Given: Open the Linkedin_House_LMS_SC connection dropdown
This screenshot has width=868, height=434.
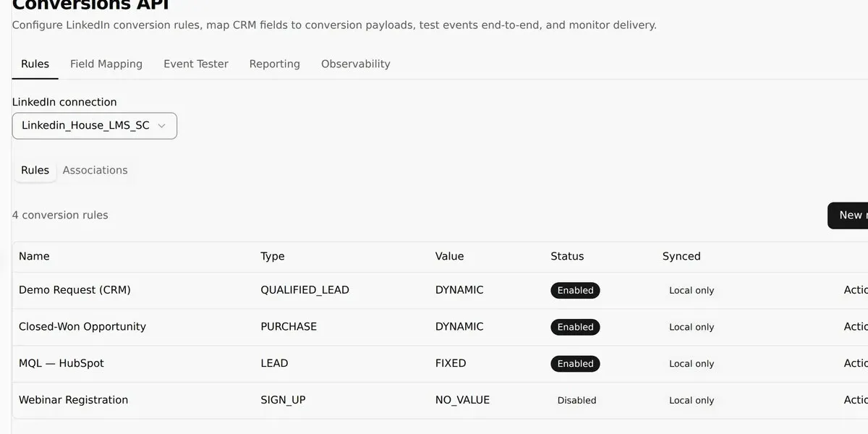Looking at the screenshot, I should tap(95, 125).
